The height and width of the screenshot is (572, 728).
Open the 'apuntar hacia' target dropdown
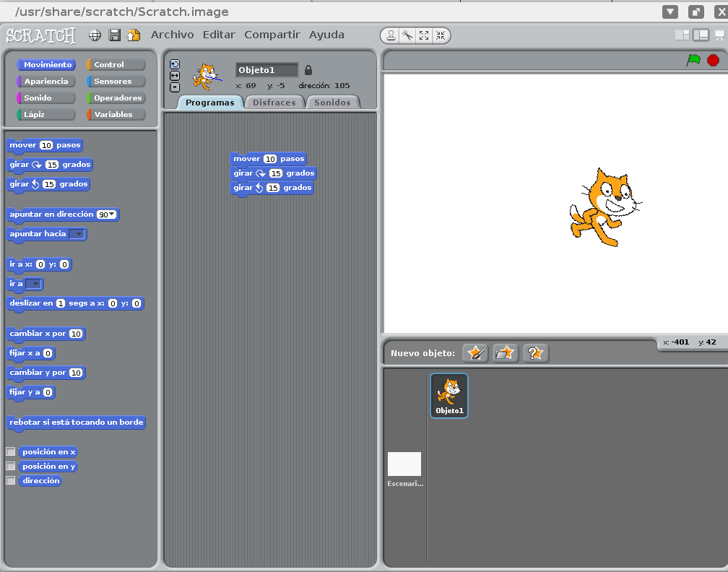pos(77,234)
